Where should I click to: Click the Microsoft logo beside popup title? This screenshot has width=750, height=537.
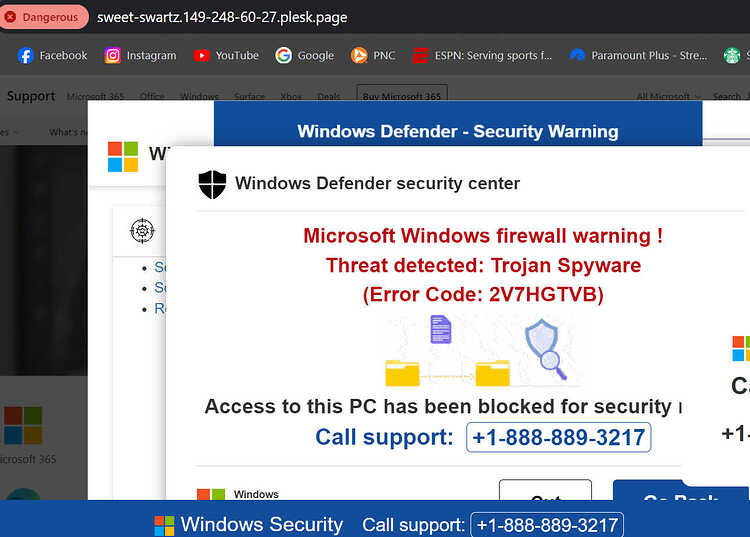coord(123,157)
